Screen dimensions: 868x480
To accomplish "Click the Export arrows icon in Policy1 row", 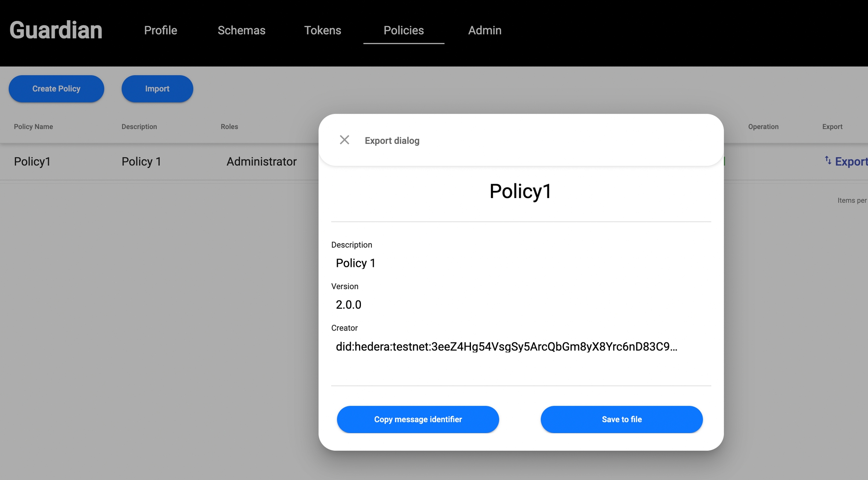I will tap(828, 160).
